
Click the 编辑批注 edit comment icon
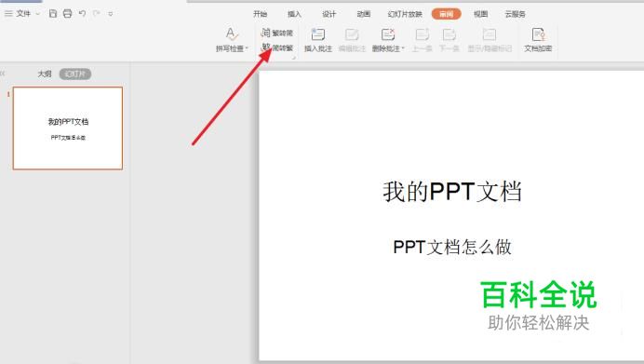coord(352,34)
